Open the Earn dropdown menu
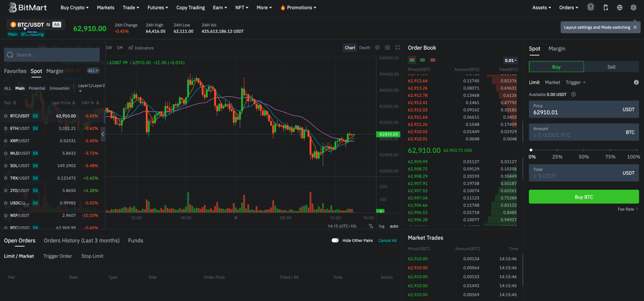Image resolution: width=644 pixels, height=301 pixels. pyautogui.click(x=220, y=7)
